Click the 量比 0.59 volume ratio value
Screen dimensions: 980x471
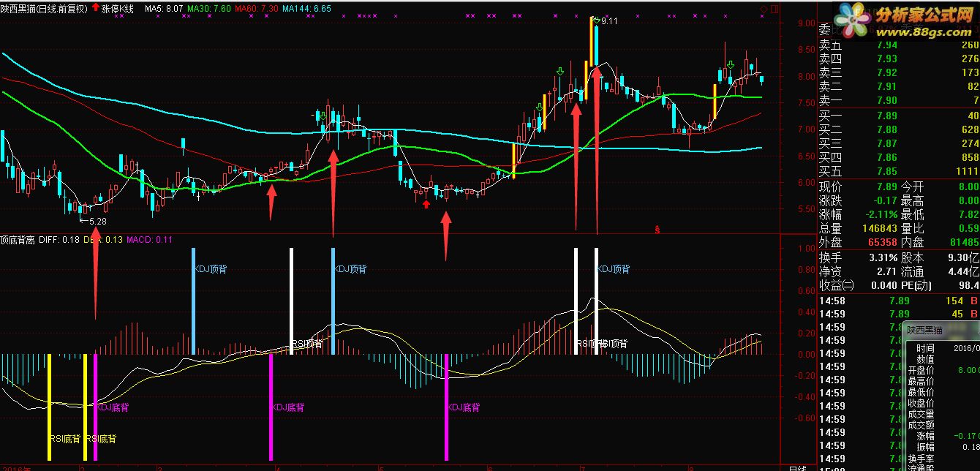click(x=968, y=228)
